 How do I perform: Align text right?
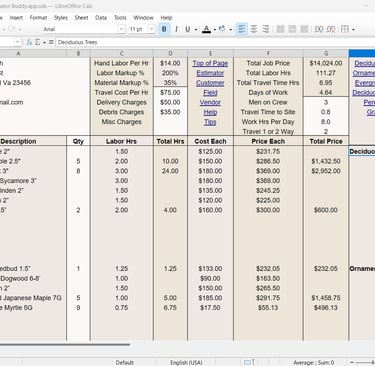266,29
